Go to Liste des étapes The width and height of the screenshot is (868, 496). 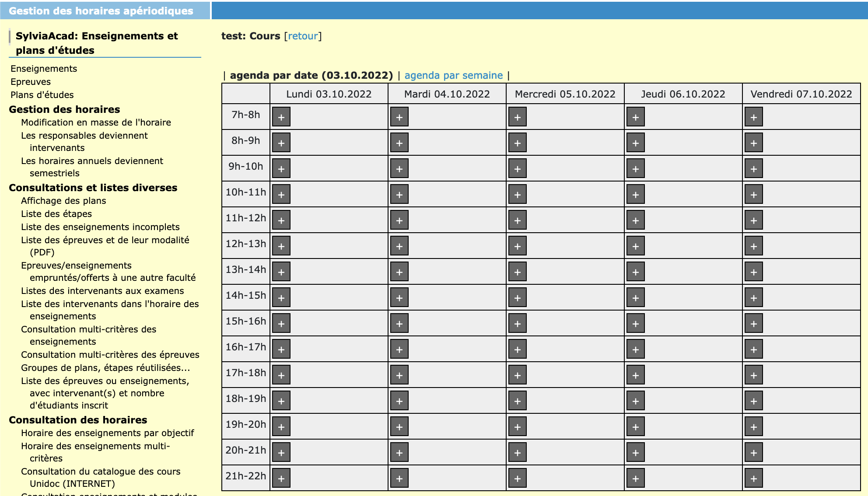56,214
